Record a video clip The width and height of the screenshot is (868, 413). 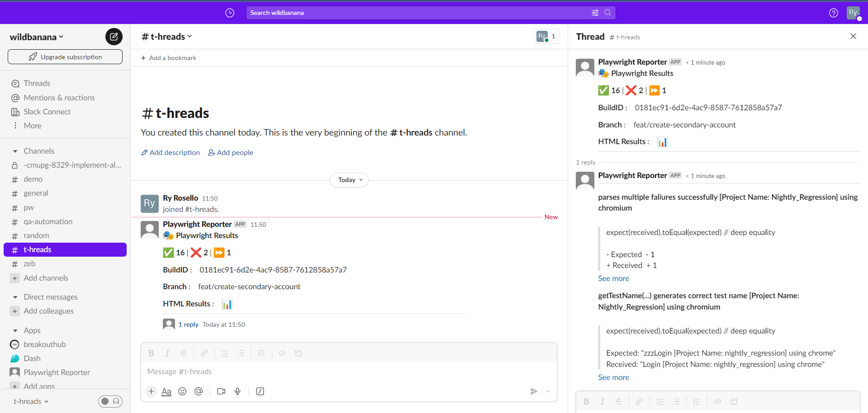(221, 391)
